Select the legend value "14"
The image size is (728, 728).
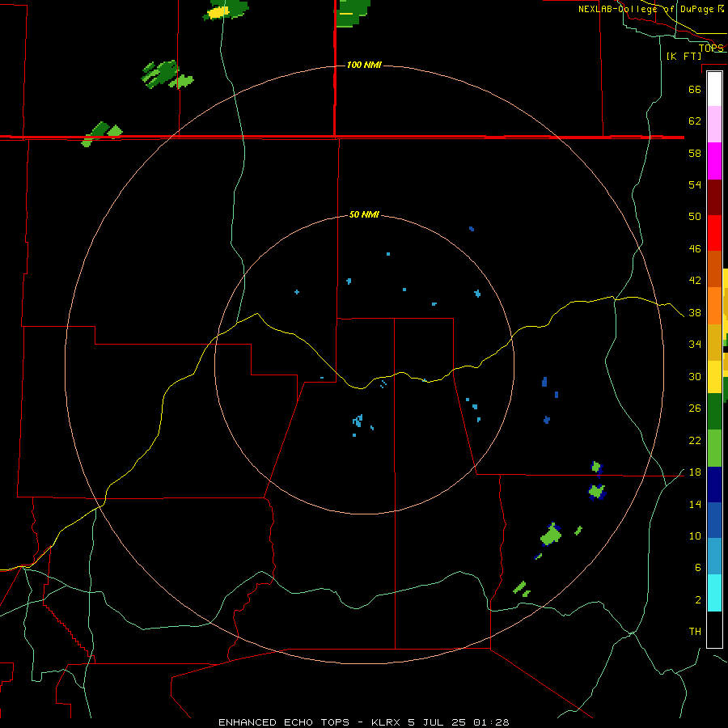695,504
